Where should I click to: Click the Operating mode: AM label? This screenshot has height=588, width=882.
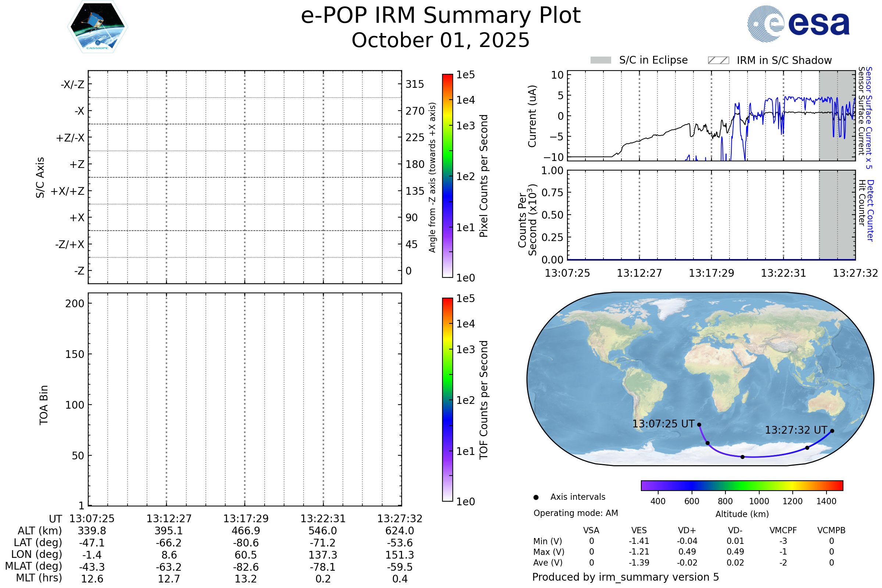[576, 513]
